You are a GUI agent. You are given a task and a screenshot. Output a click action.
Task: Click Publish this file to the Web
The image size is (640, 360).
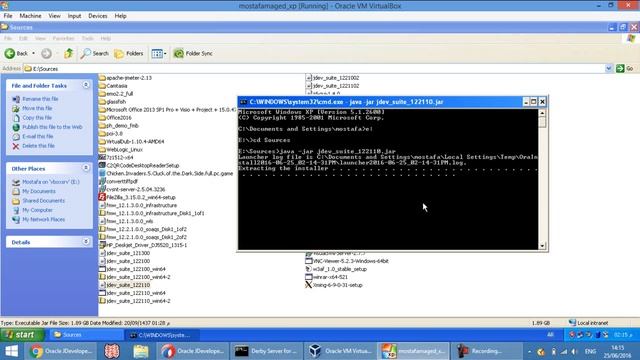pos(52,127)
